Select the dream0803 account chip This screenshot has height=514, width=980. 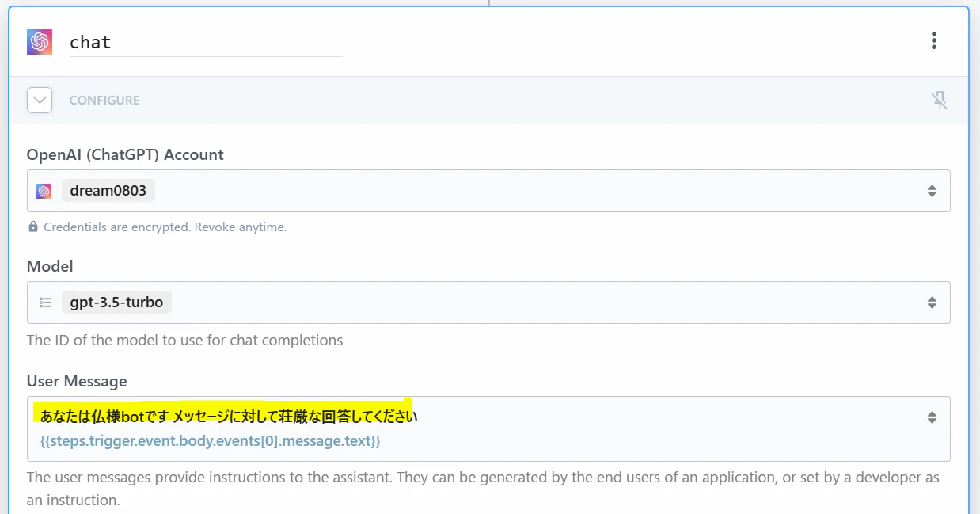point(108,191)
